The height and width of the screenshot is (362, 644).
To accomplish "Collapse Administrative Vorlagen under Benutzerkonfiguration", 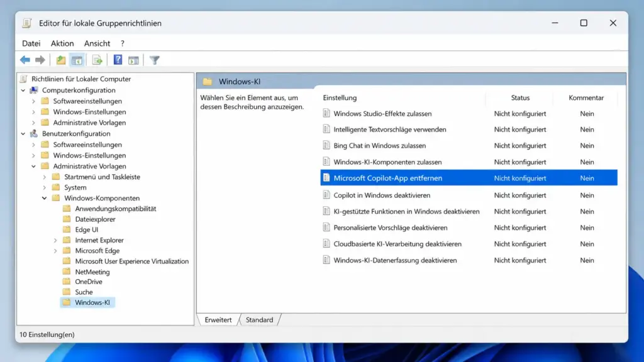I will tap(34, 166).
